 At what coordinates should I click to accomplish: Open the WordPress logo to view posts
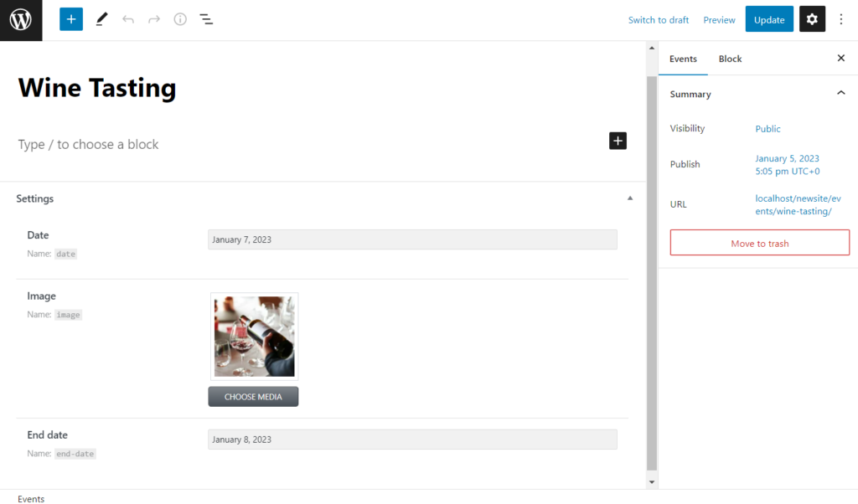tap(21, 20)
